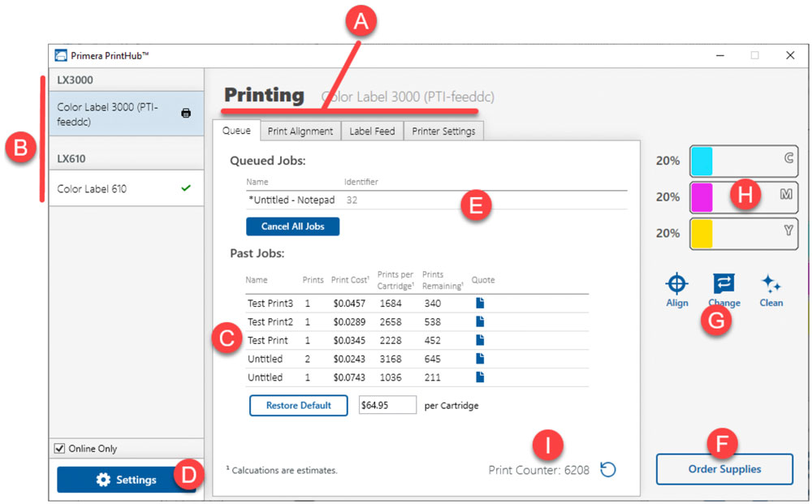This screenshot has height=504, width=812.
Task: Click the Quote column header
Action: 482,280
